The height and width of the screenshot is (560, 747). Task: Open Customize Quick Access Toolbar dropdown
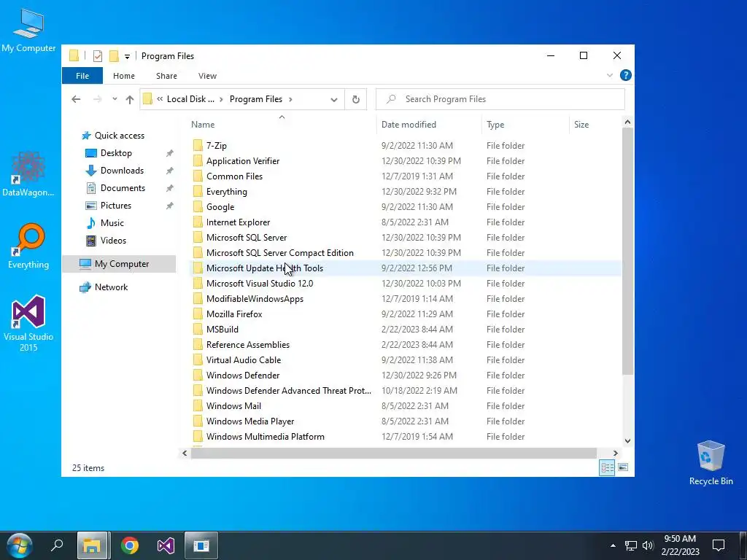(x=127, y=57)
